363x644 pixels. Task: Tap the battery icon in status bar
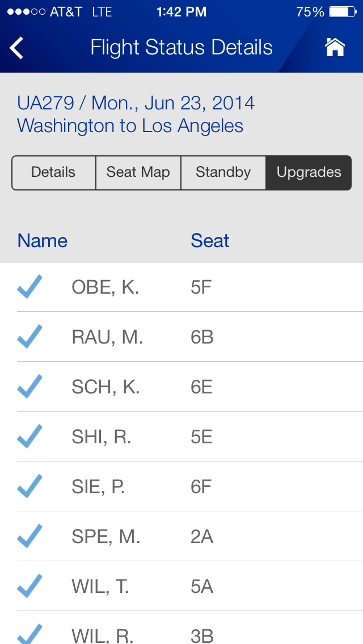coord(343,12)
